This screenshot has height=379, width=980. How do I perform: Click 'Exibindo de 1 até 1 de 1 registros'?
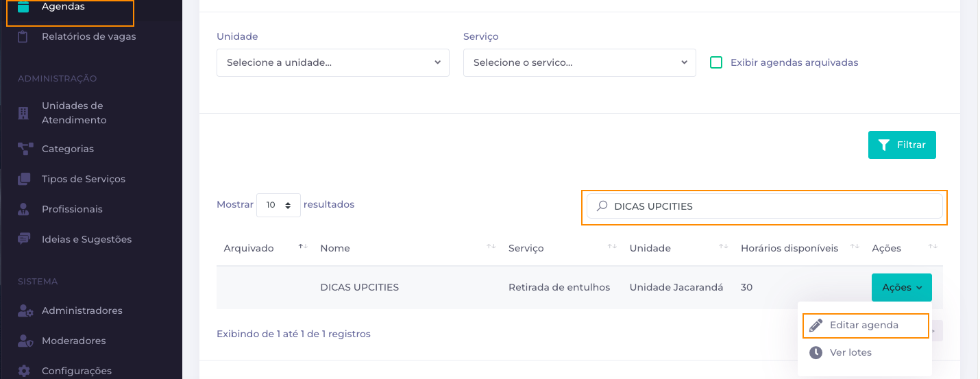click(x=293, y=334)
